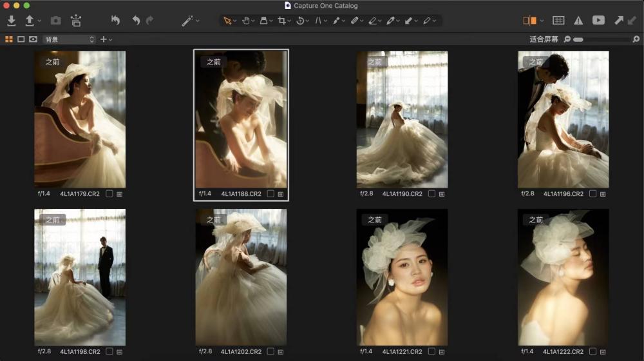
Task: Tick the checkbox for 4L1A1202.CR2
Action: coord(270,352)
